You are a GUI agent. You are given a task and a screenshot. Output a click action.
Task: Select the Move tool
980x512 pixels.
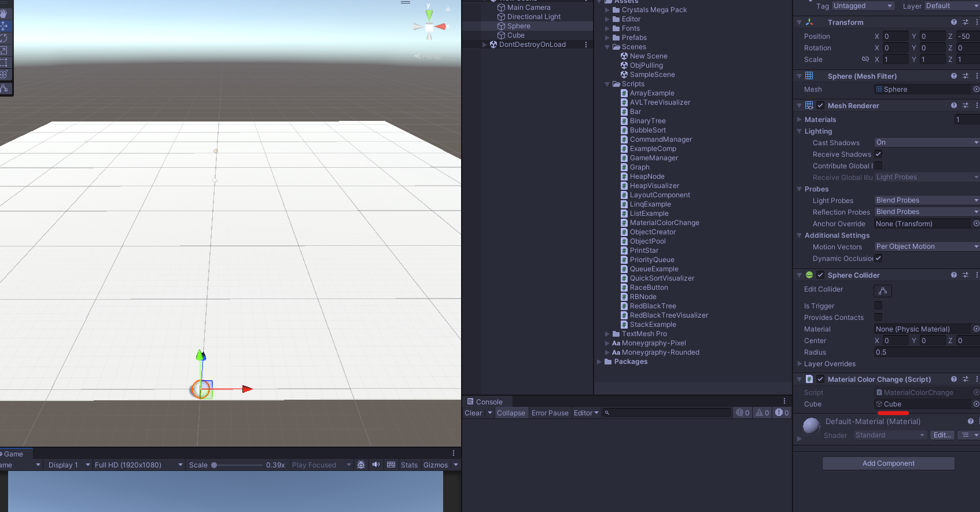(x=3, y=26)
